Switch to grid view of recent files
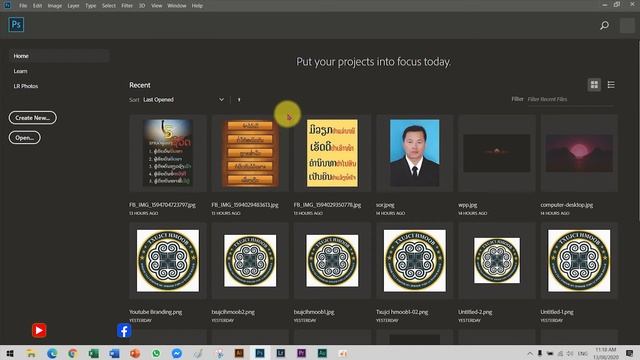 click(x=594, y=84)
